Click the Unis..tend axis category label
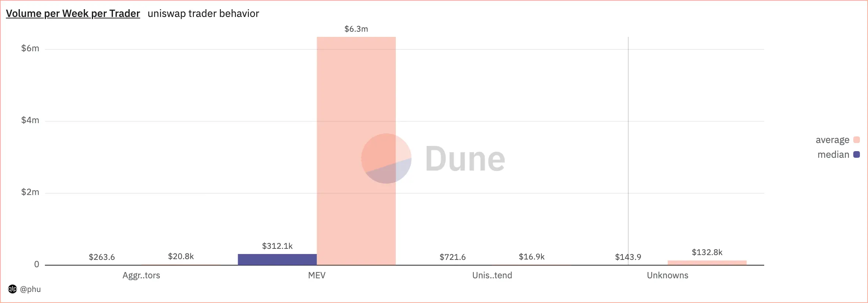The width and height of the screenshot is (868, 303). tap(492, 275)
